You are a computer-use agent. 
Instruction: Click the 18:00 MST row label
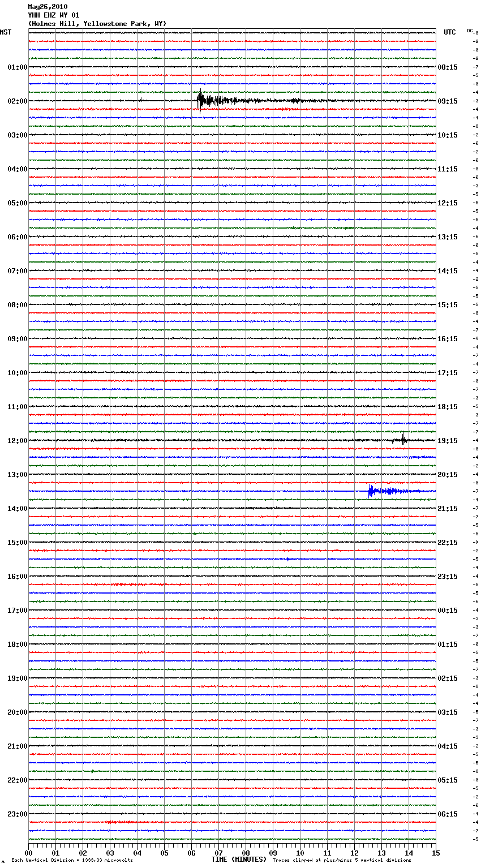click(18, 644)
